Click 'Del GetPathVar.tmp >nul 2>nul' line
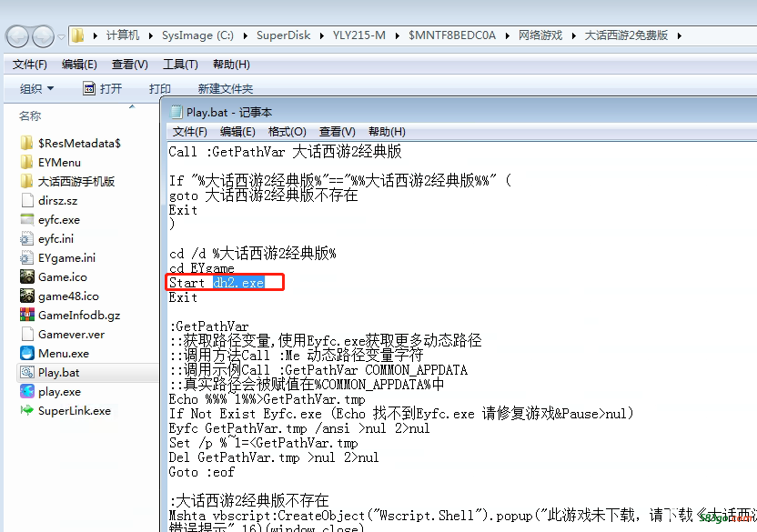Viewport: 757px width, 532px height. point(274,457)
